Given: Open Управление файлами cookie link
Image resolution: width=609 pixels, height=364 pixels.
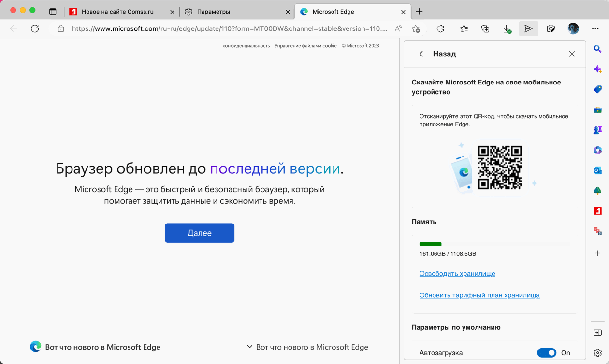Looking at the screenshot, I should [305, 46].
